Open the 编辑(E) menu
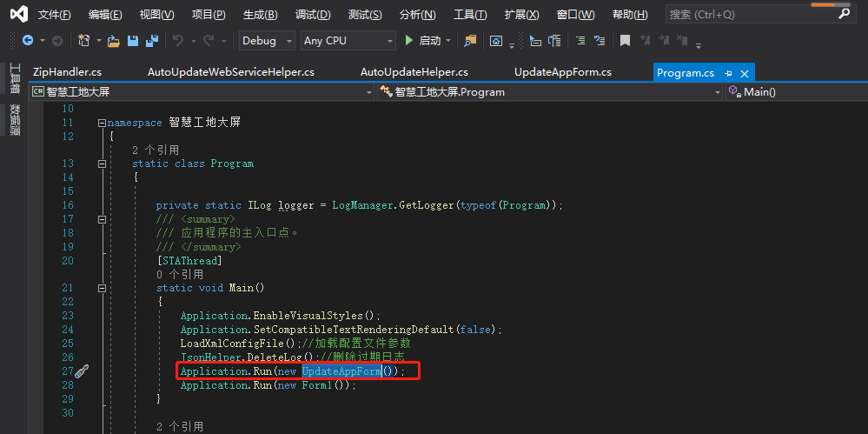Viewport: 868px width, 434px height. [x=105, y=15]
